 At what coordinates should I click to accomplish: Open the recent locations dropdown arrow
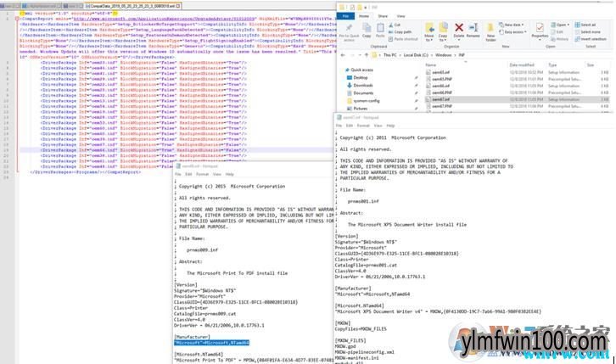(360, 55)
